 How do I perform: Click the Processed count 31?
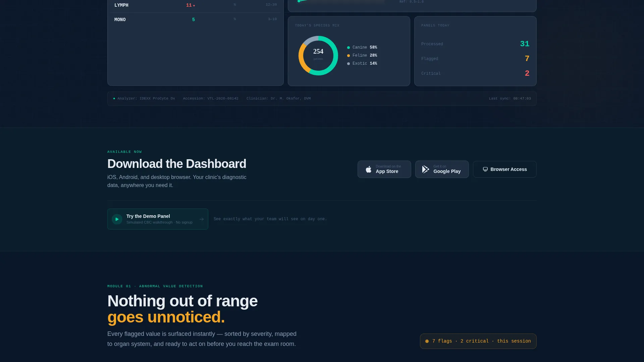point(525,44)
